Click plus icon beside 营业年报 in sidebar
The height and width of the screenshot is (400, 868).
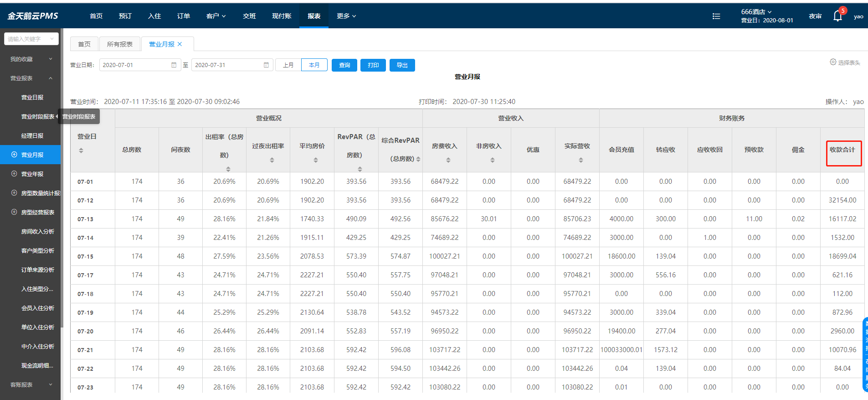coord(14,174)
